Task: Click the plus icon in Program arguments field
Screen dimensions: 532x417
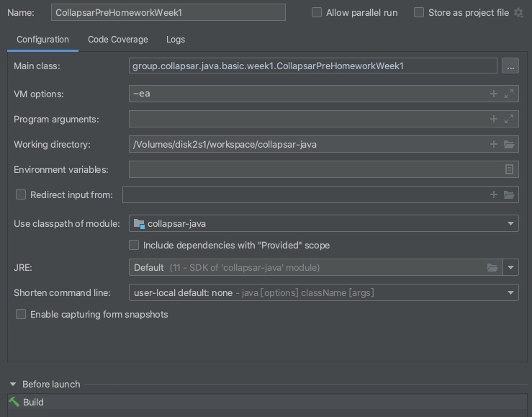Action: 494,119
